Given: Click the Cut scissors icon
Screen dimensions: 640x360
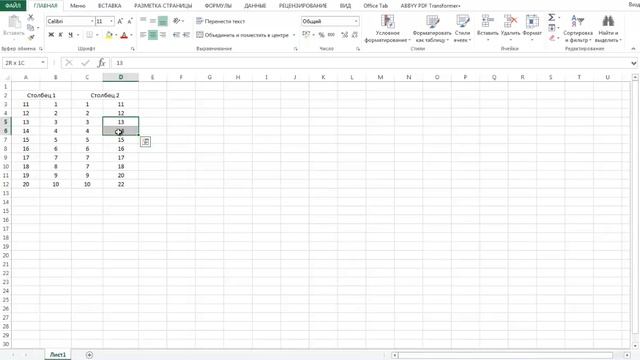Looking at the screenshot, I should point(31,18).
